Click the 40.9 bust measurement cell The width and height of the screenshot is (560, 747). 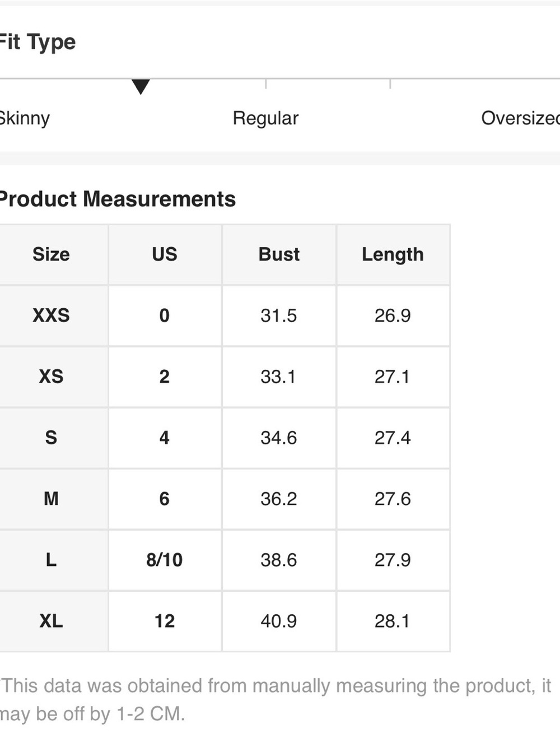click(279, 621)
